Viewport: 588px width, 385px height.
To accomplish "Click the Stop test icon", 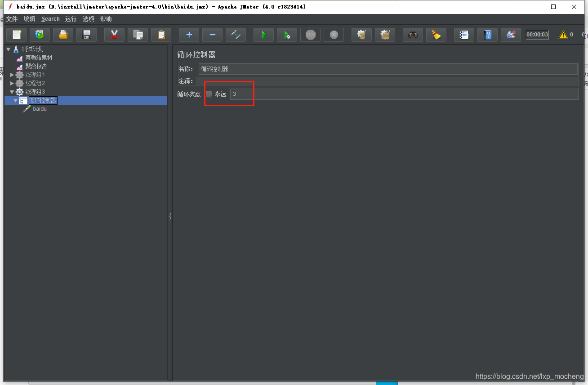I will pos(311,35).
